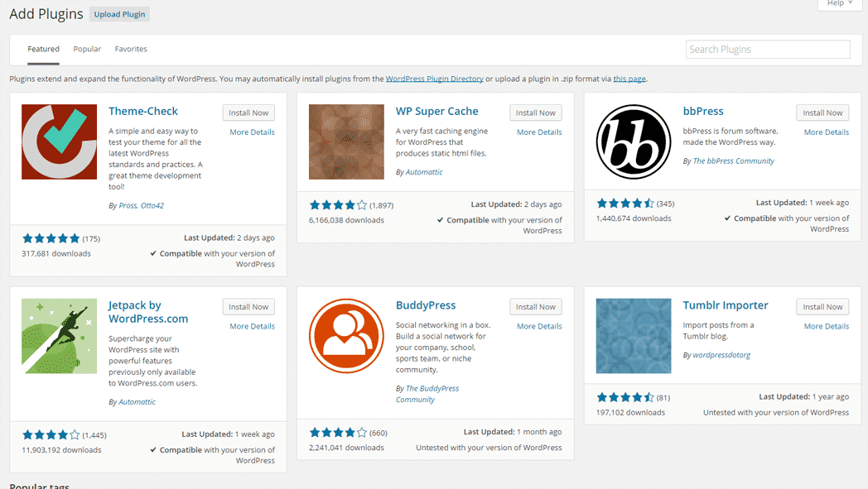Open the Tumblr Importer title link
Screen dimensions: 868x489
pos(726,305)
